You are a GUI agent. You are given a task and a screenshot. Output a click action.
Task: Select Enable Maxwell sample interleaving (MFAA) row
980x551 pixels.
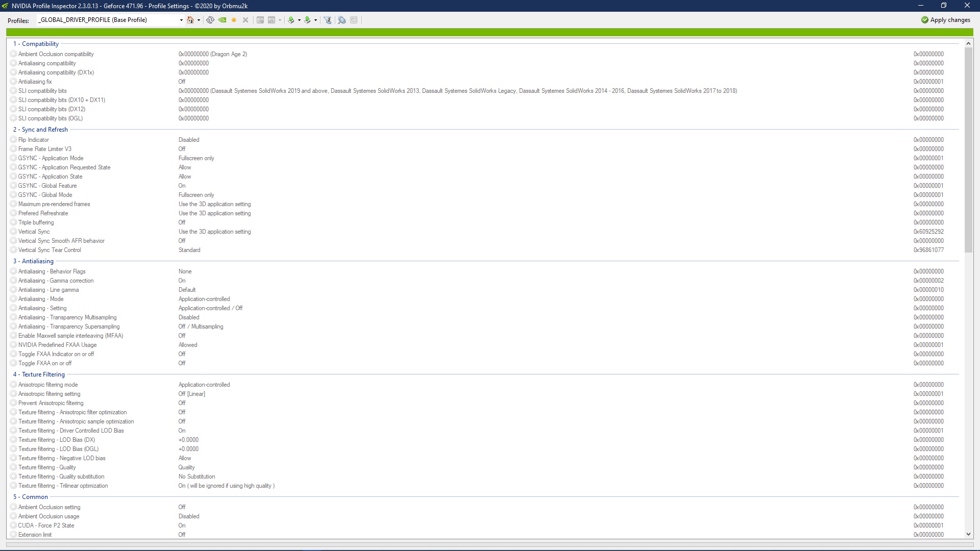tap(484, 336)
